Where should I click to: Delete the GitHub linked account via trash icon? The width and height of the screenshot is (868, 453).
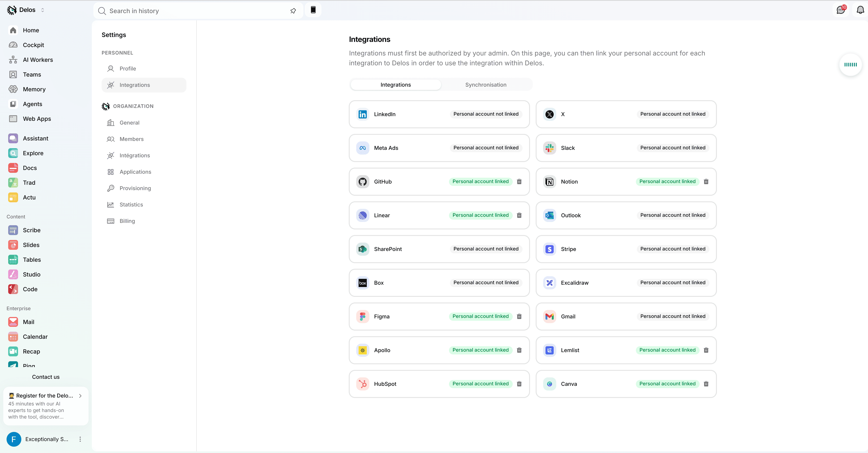pyautogui.click(x=519, y=181)
